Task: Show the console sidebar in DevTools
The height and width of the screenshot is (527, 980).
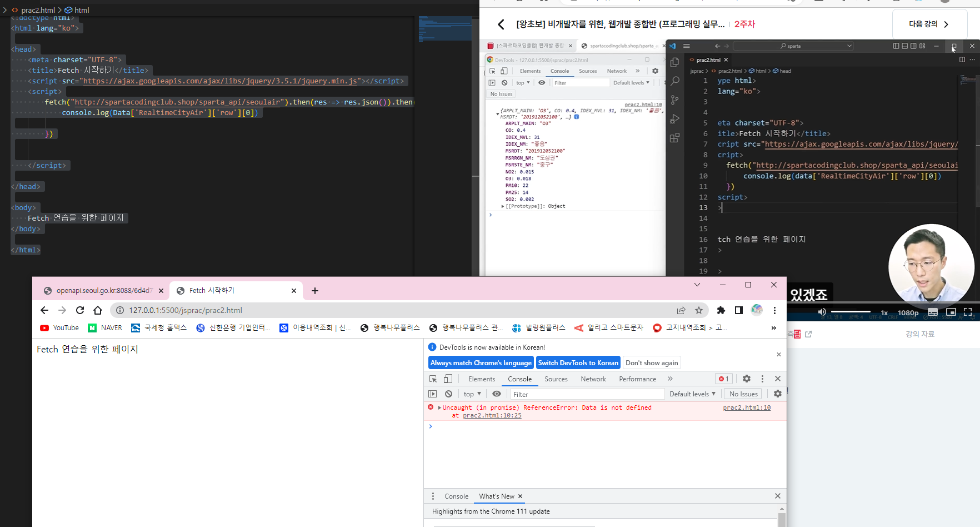Action: click(x=433, y=394)
